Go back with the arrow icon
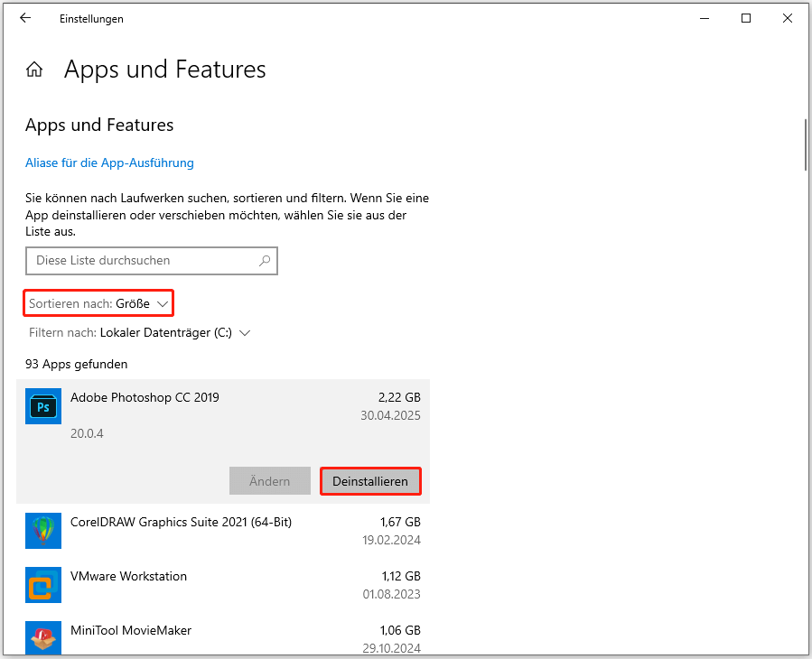Screen dimensions: 812x659 point(25,18)
